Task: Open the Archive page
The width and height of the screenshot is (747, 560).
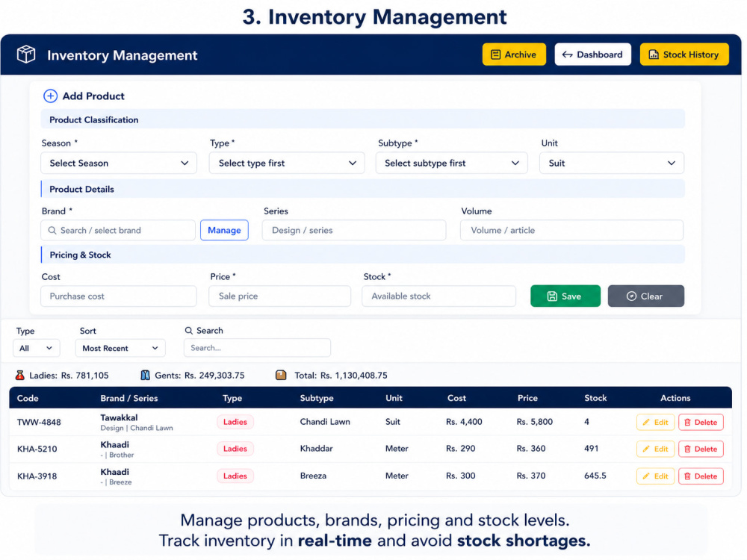Action: pyautogui.click(x=514, y=55)
